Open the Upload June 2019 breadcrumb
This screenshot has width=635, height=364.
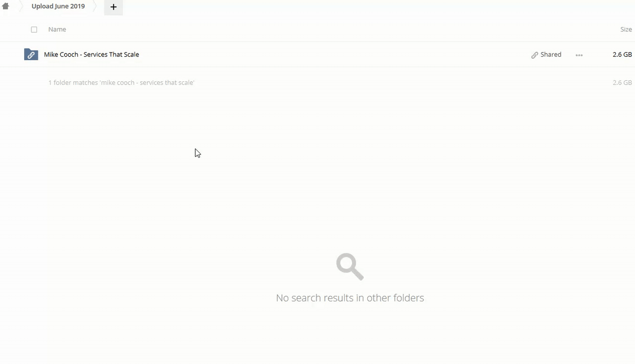click(x=58, y=7)
